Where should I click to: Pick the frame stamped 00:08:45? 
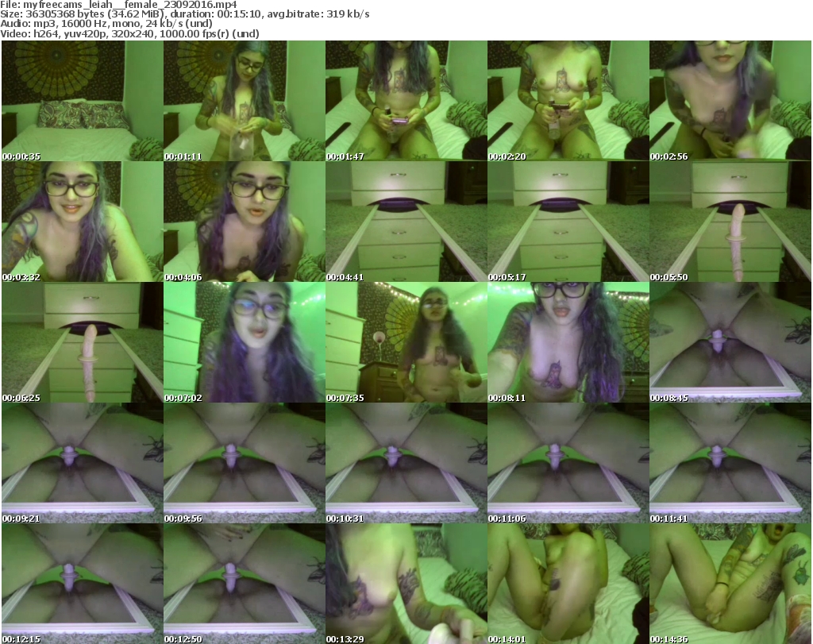730,342
